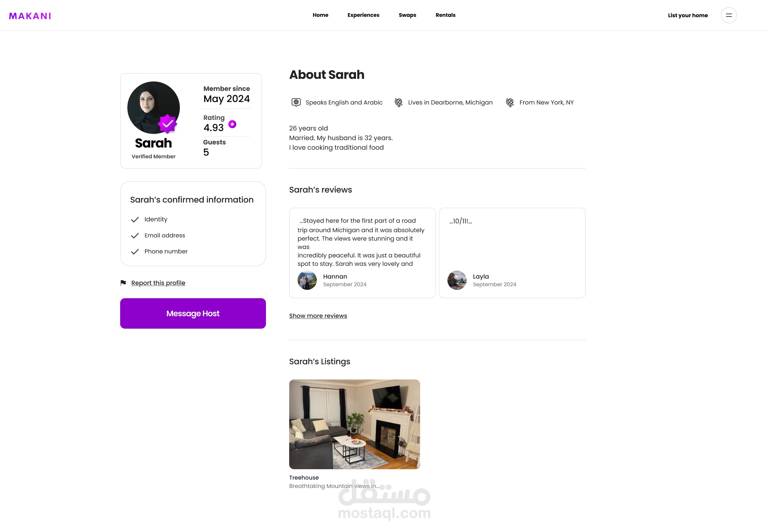Click the flag icon for reporting
Image resolution: width=769 pixels, height=532 pixels.
coord(123,283)
